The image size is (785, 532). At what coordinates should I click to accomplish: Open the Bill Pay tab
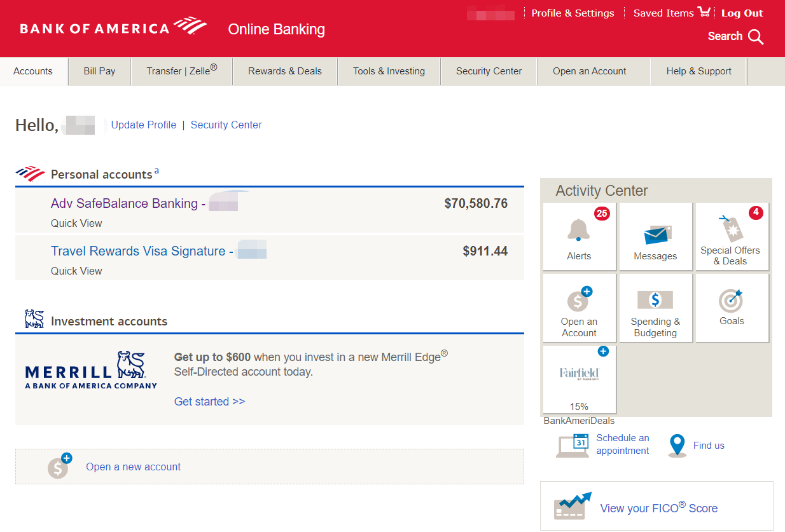pos(99,71)
